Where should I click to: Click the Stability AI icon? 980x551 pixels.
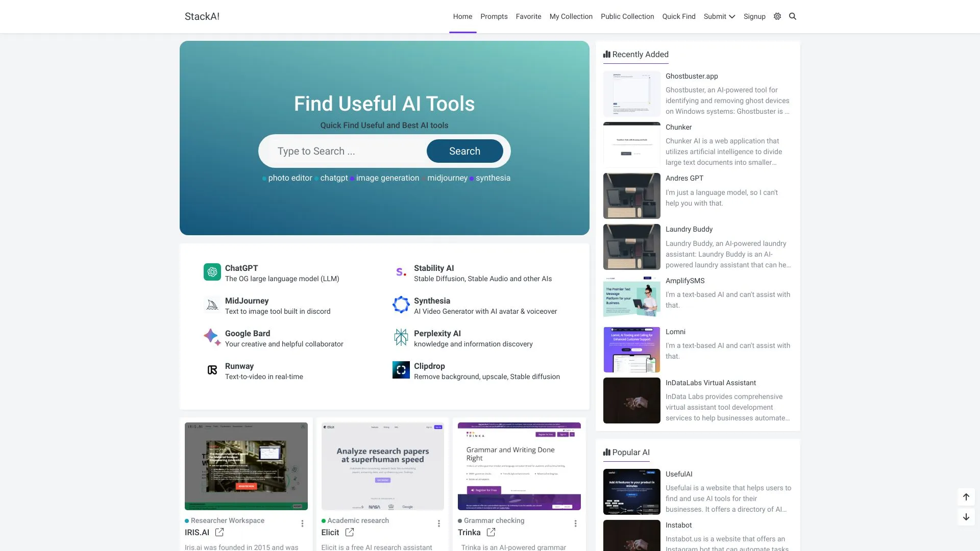pyautogui.click(x=401, y=272)
